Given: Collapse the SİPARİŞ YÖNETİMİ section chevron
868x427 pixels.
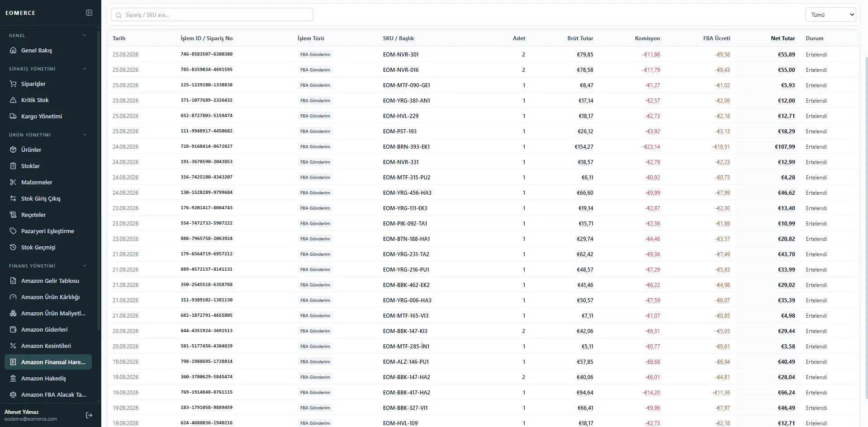Looking at the screenshot, I should click(85, 69).
